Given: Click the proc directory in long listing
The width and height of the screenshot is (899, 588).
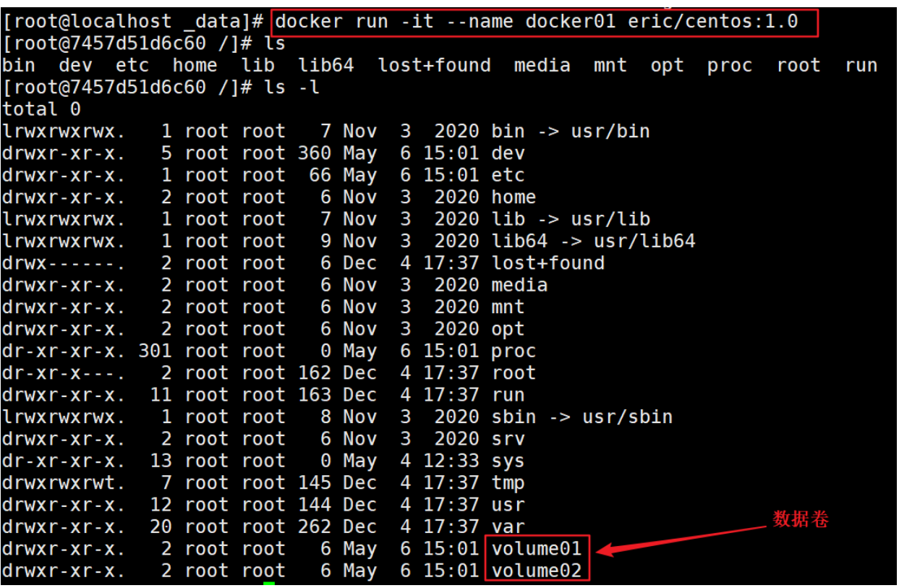Looking at the screenshot, I should [514, 351].
